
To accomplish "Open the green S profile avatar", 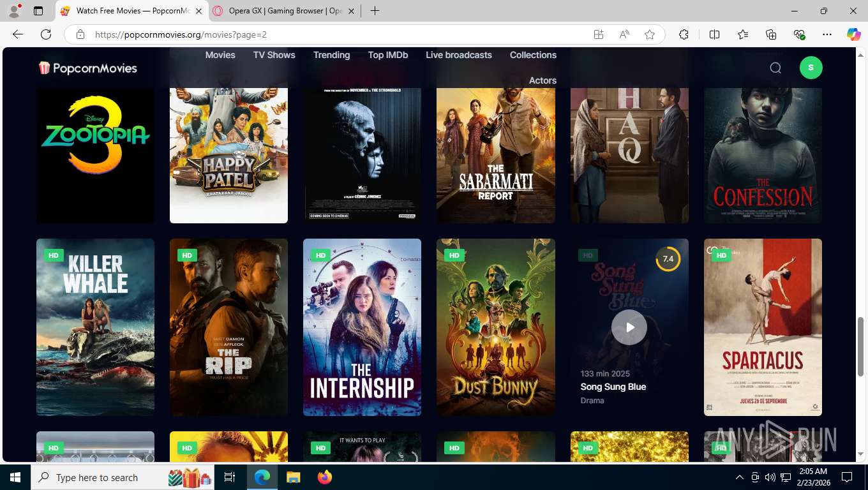I will pos(811,68).
